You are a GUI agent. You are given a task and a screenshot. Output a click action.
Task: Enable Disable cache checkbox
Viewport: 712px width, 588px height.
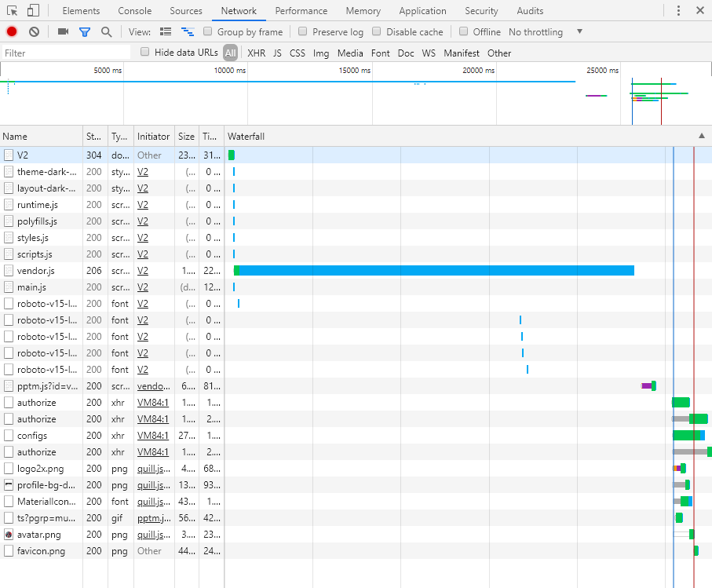[x=377, y=31]
